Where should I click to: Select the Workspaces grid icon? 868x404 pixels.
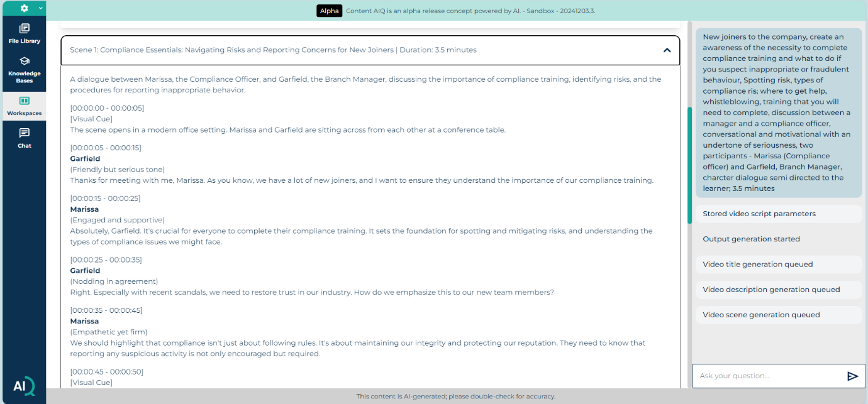click(x=24, y=101)
